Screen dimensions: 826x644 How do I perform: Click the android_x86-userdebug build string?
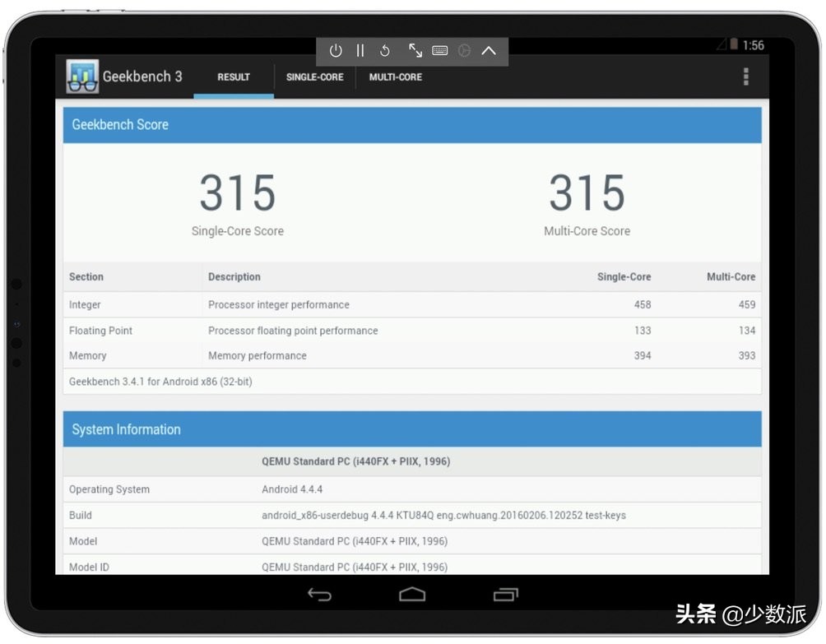[443, 516]
